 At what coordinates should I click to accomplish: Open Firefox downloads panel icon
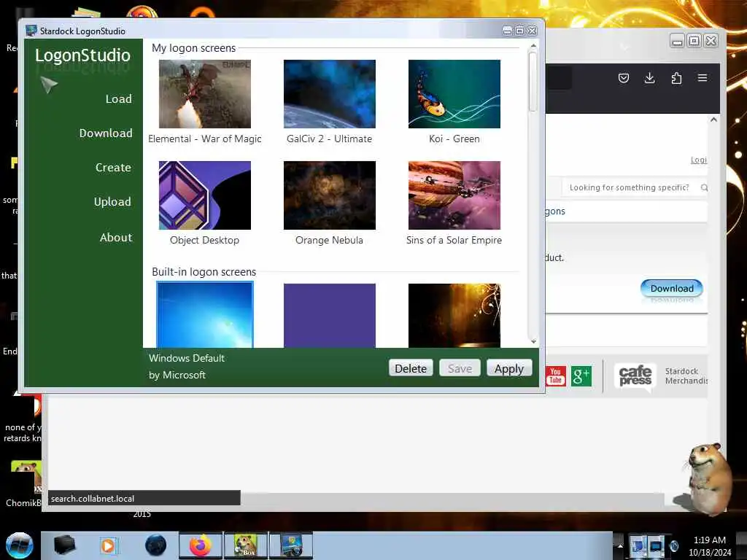click(x=649, y=78)
